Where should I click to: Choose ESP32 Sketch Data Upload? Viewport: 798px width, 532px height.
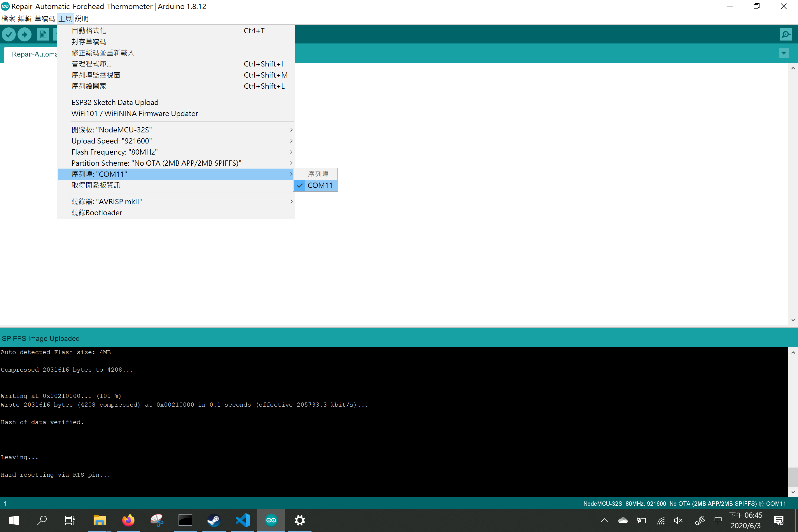click(x=176, y=102)
